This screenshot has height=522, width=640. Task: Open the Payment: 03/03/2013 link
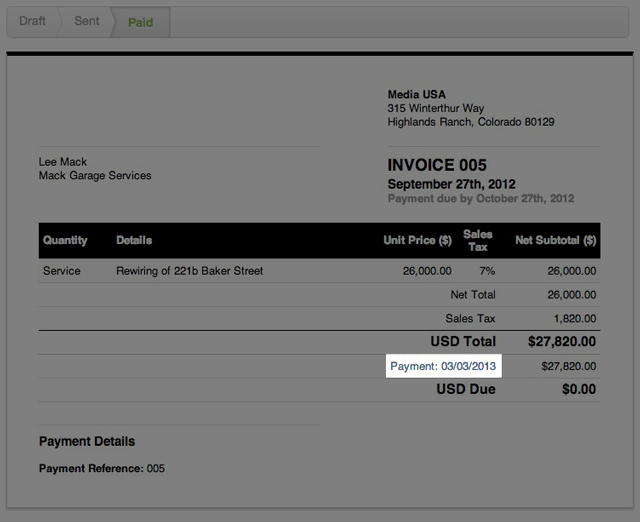[x=442, y=367]
